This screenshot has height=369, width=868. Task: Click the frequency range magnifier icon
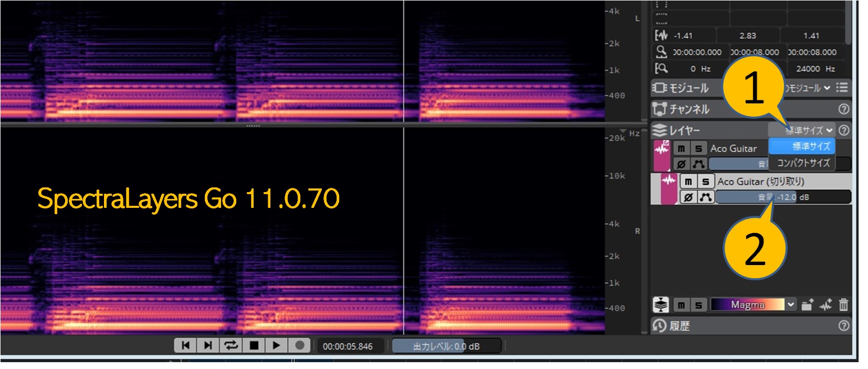click(661, 68)
